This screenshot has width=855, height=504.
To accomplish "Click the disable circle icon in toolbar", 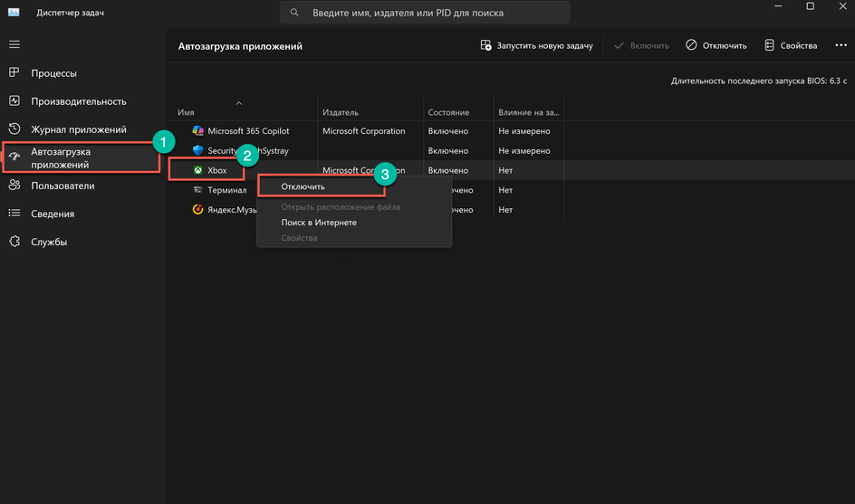I will [691, 44].
